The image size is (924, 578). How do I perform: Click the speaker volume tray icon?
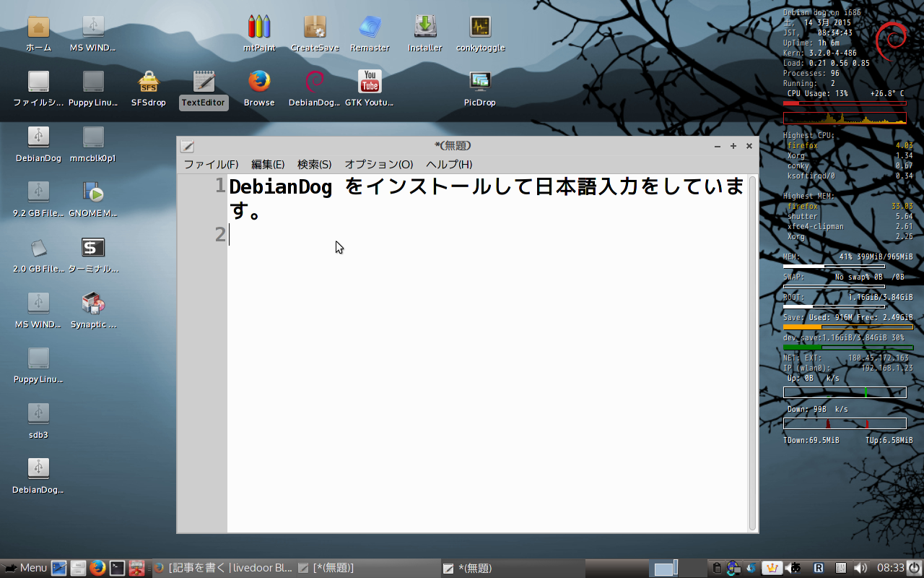(x=860, y=568)
